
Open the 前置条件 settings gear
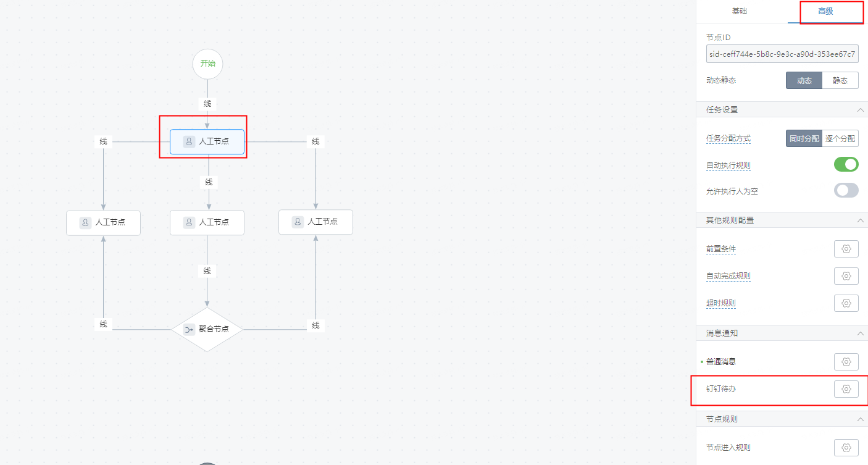(846, 249)
